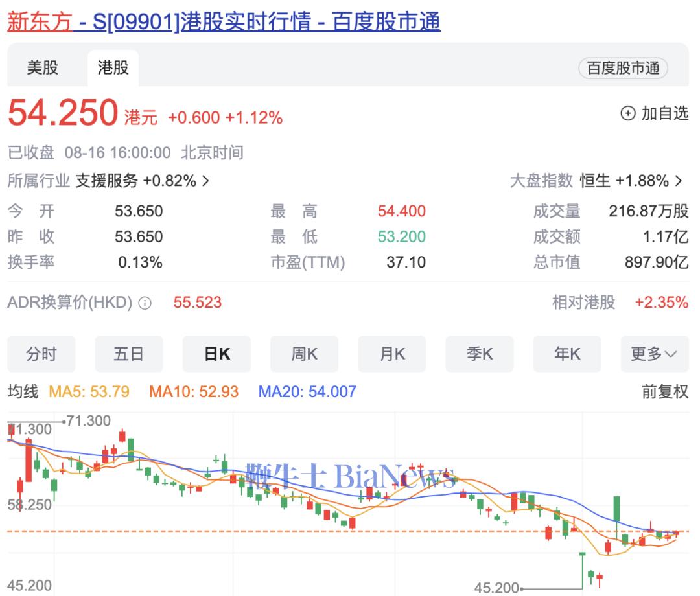700x596 pixels.
Task: Click the 最高 value 54.400
Action: tap(401, 211)
